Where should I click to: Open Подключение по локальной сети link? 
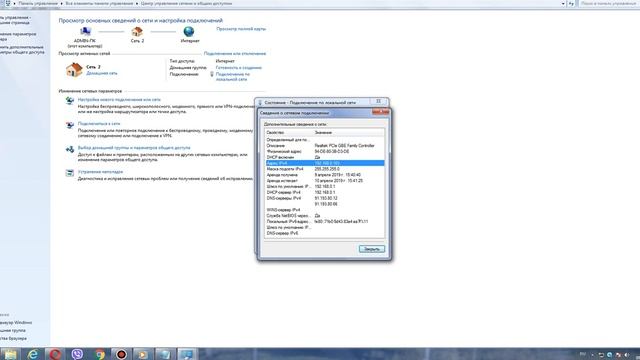(x=233, y=77)
